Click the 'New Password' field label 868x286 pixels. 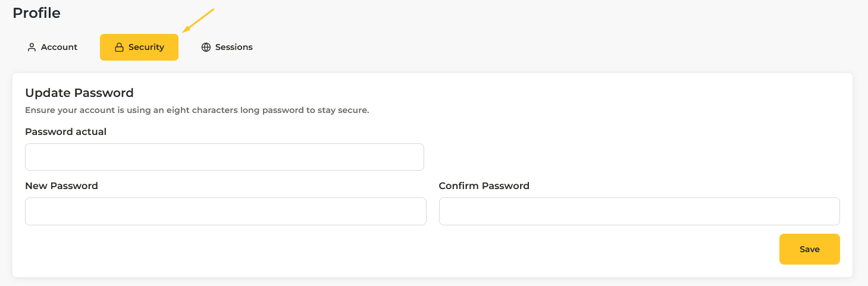click(x=61, y=186)
